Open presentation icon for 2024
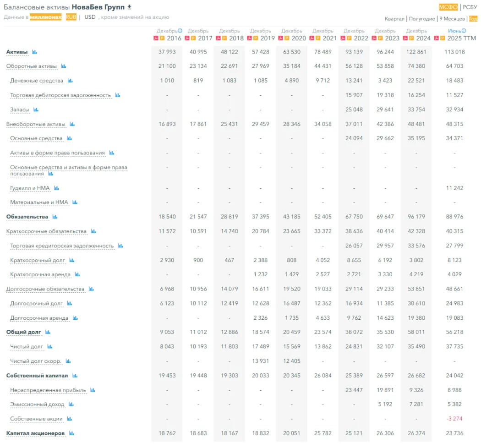The width and height of the screenshot is (481, 448). pos(411,38)
